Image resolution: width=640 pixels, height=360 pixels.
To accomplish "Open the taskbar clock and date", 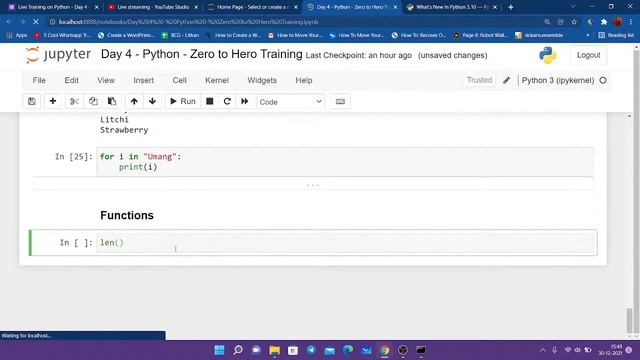I will pos(611,350).
